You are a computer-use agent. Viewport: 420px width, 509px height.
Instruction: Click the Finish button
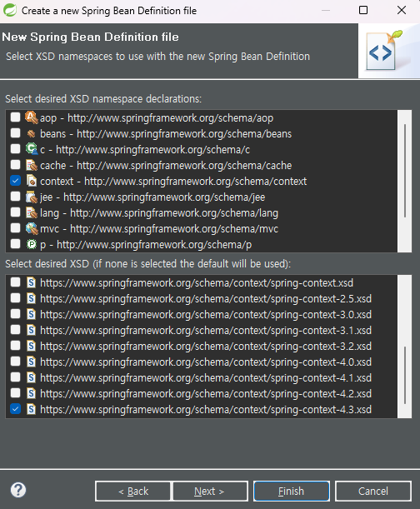pos(292,492)
